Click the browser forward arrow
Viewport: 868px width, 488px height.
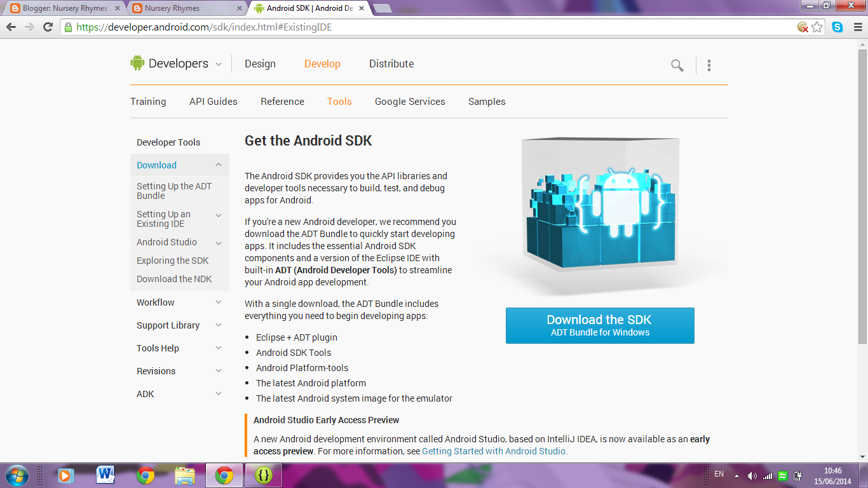click(29, 27)
